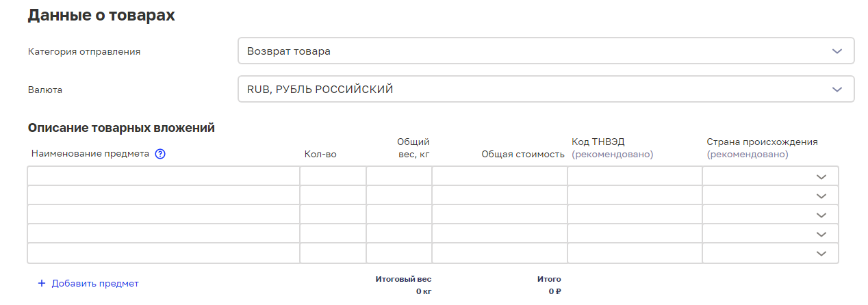Image resolution: width=868 pixels, height=305 pixels.
Task: Focus the Общая стоимость field in first row
Action: click(500, 176)
